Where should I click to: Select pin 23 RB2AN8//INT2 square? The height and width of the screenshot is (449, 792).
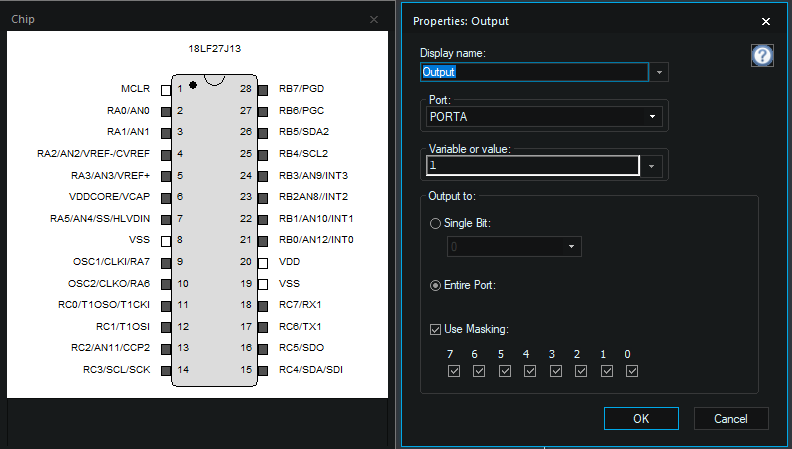pos(263,198)
